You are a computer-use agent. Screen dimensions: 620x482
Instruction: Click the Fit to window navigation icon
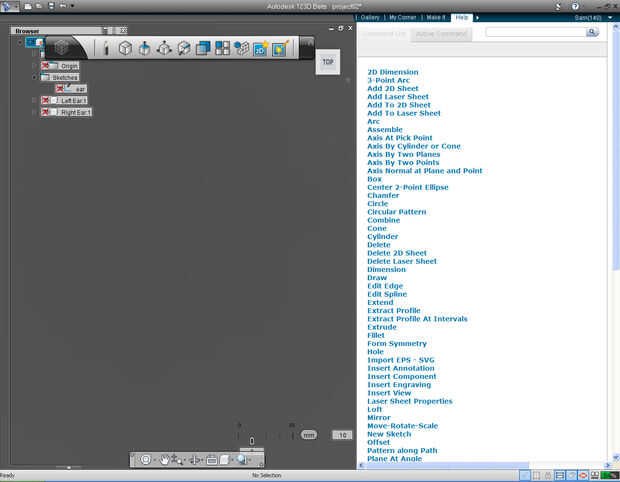click(212, 460)
